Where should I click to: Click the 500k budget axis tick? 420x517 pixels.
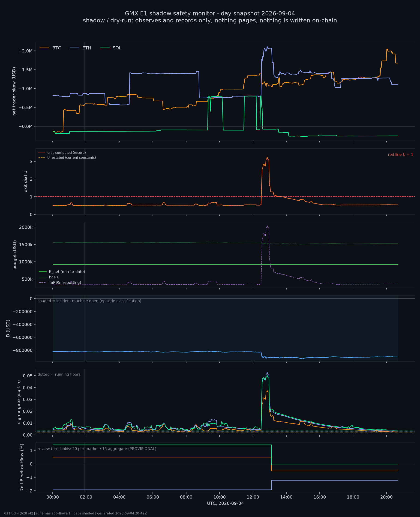click(x=27, y=279)
